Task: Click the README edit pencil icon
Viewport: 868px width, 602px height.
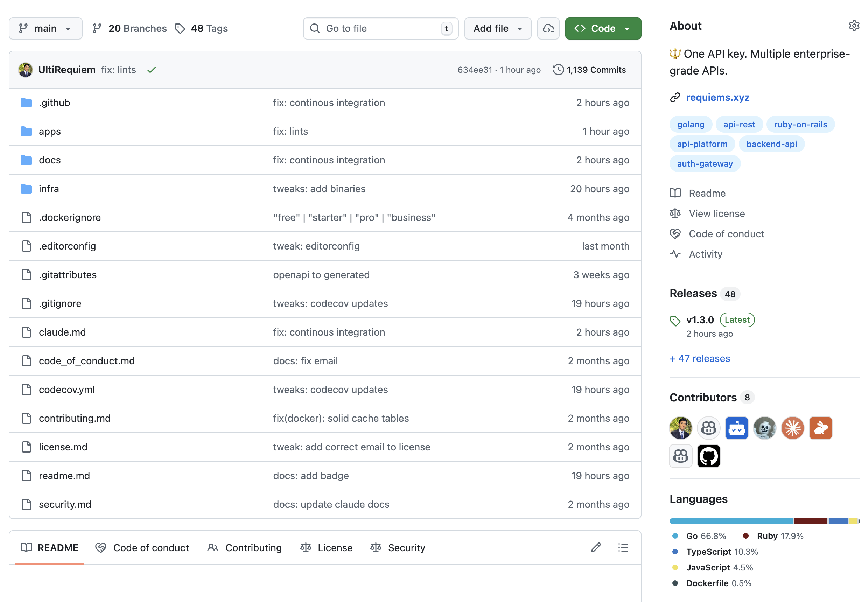Action: [596, 548]
